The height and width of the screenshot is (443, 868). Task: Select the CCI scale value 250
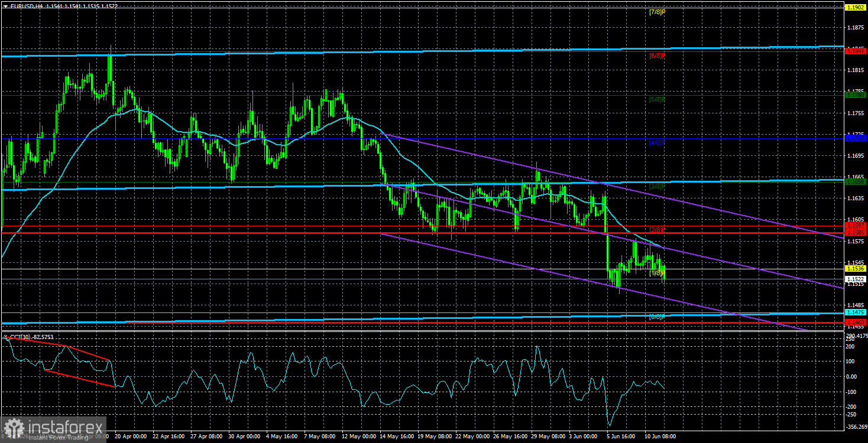(x=851, y=339)
